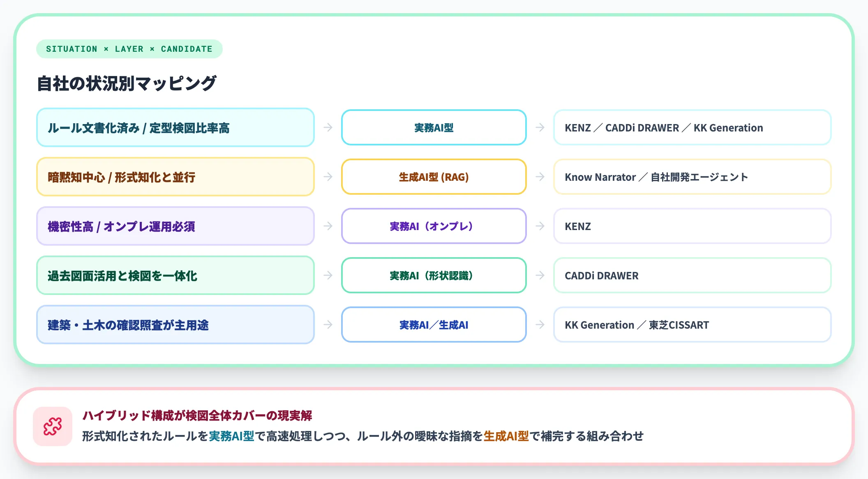
Task: Click the orange 生成AI型 word in the bottom sentence
Action: pyautogui.click(x=506, y=436)
